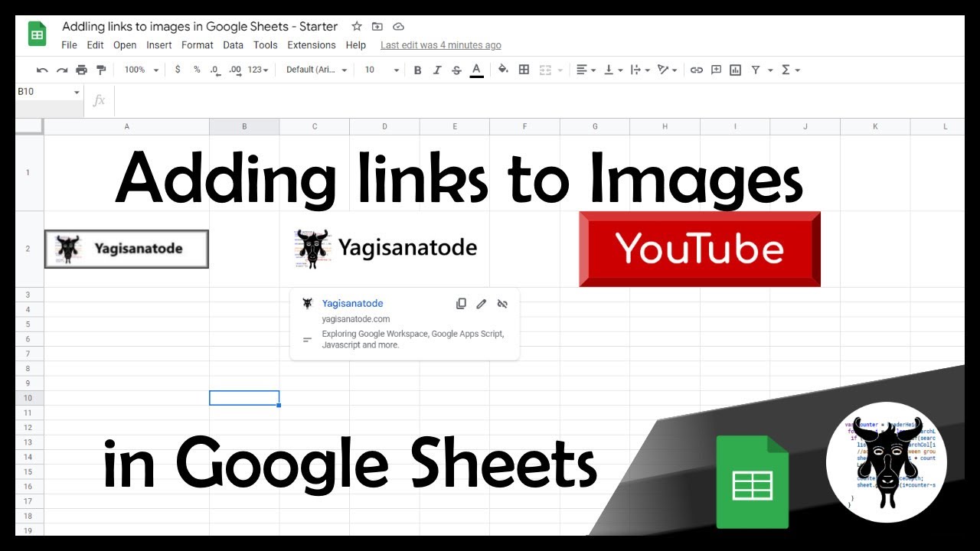Select the large Yagisanatode logo image
The image size is (980, 551).
[x=385, y=248]
